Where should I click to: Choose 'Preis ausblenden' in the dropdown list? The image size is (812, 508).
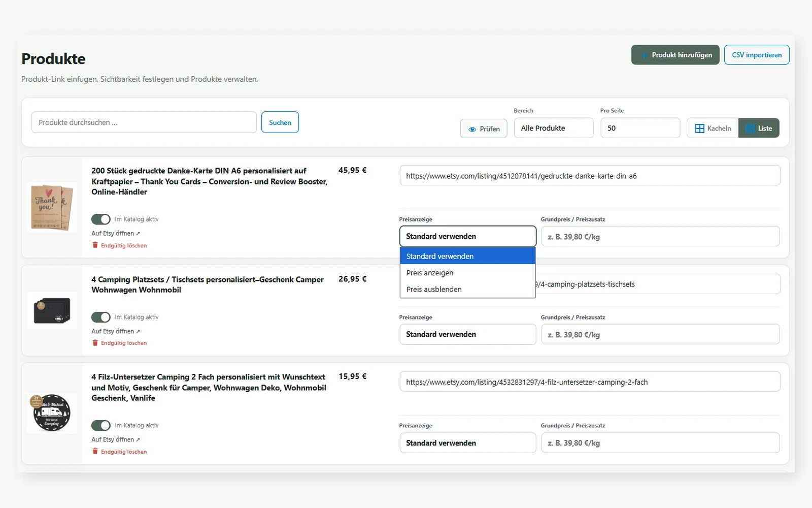[468, 289]
